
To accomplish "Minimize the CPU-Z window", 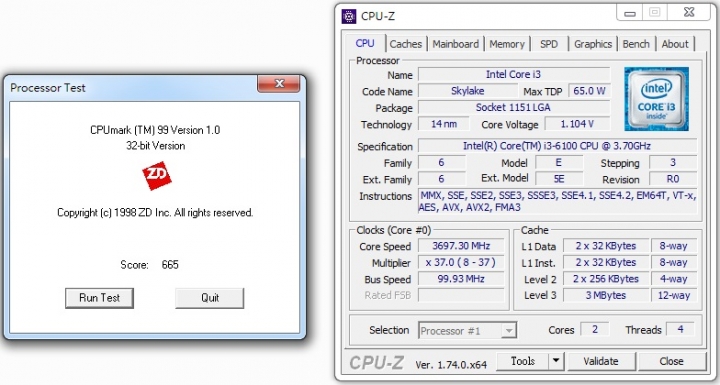I will 630,13.
